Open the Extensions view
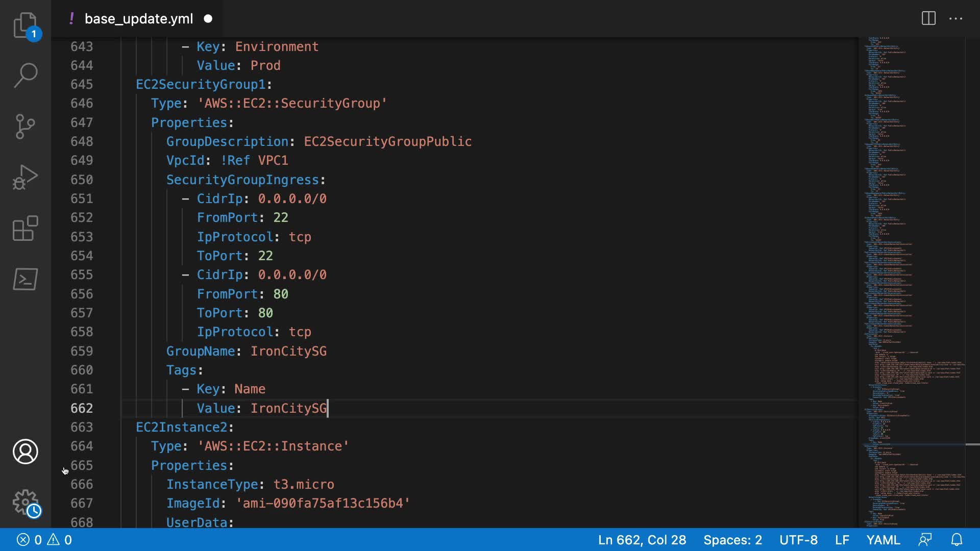Screen dimensions: 980x551 (25, 228)
